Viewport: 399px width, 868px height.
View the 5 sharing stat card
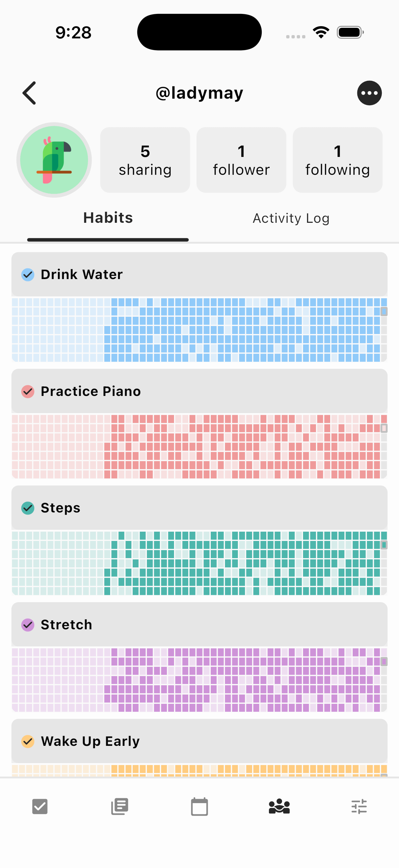(x=145, y=160)
